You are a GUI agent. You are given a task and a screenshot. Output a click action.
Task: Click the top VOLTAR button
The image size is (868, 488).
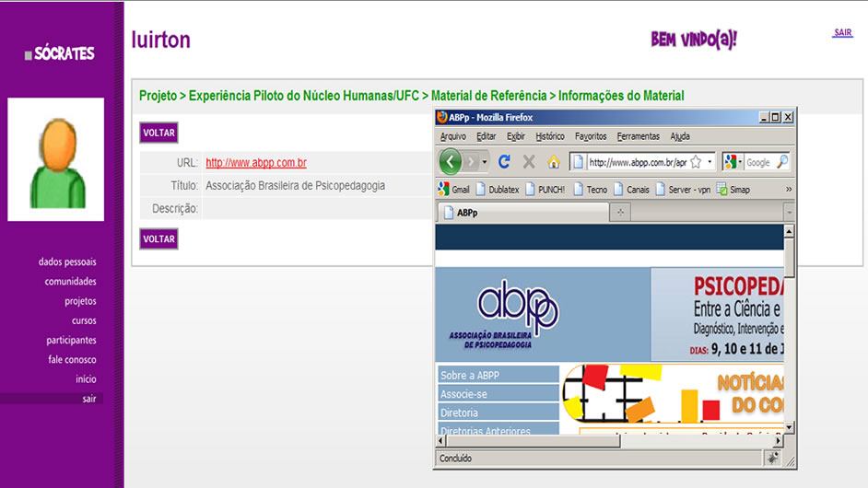click(158, 133)
